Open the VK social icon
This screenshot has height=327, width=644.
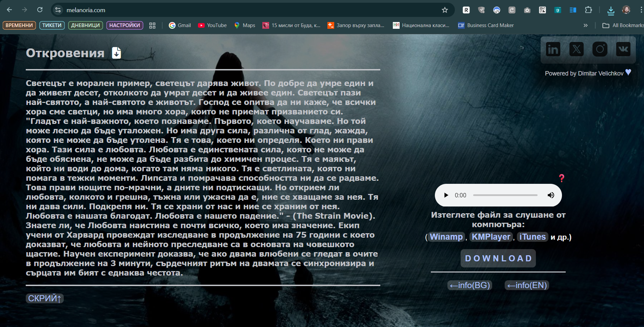pyautogui.click(x=623, y=49)
